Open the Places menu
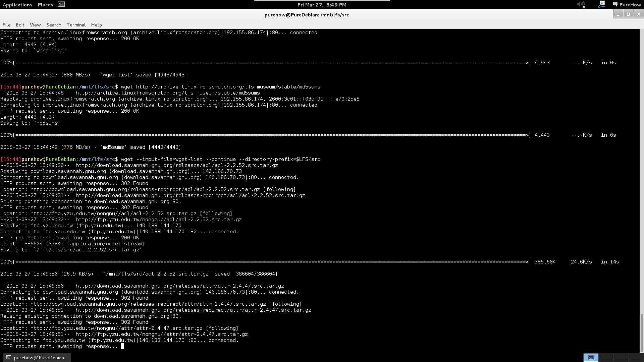The image size is (644, 362). (45, 5)
